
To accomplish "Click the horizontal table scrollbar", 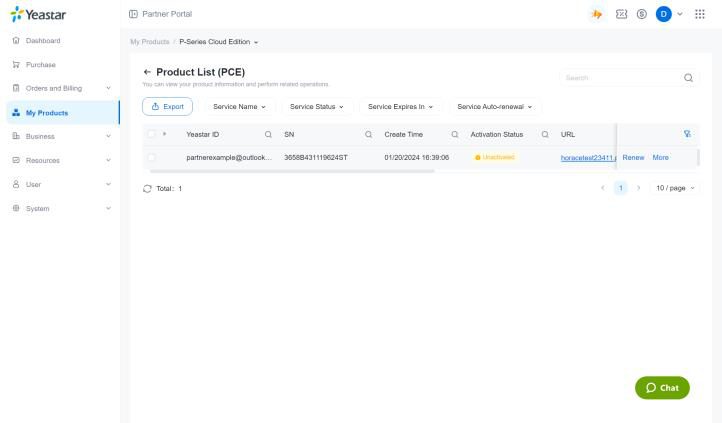I will tap(292, 171).
